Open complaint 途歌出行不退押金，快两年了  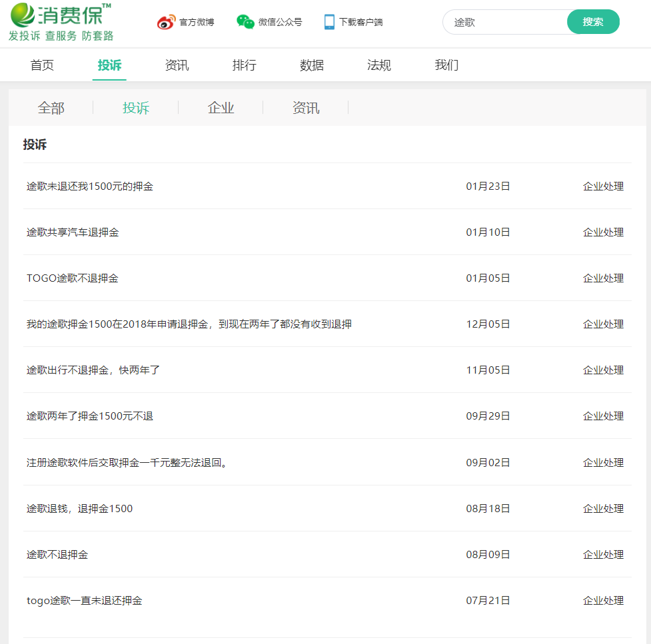pos(93,370)
